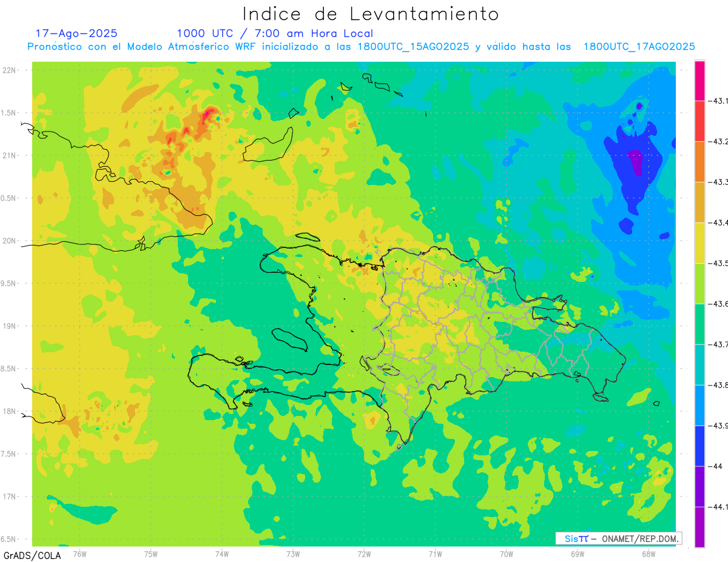Click the '22N' latitude label
This screenshot has height=562, width=728.
click(x=10, y=70)
